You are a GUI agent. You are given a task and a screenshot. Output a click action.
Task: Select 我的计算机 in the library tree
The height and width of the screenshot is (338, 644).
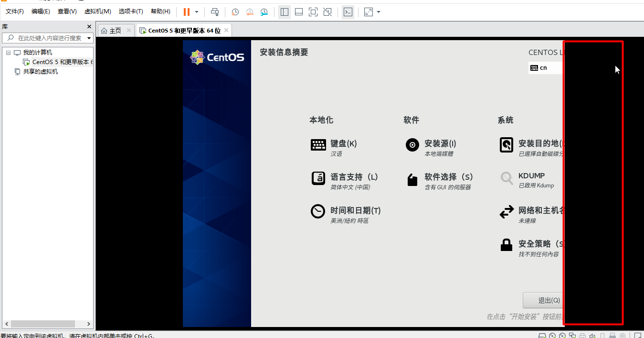pyautogui.click(x=38, y=53)
